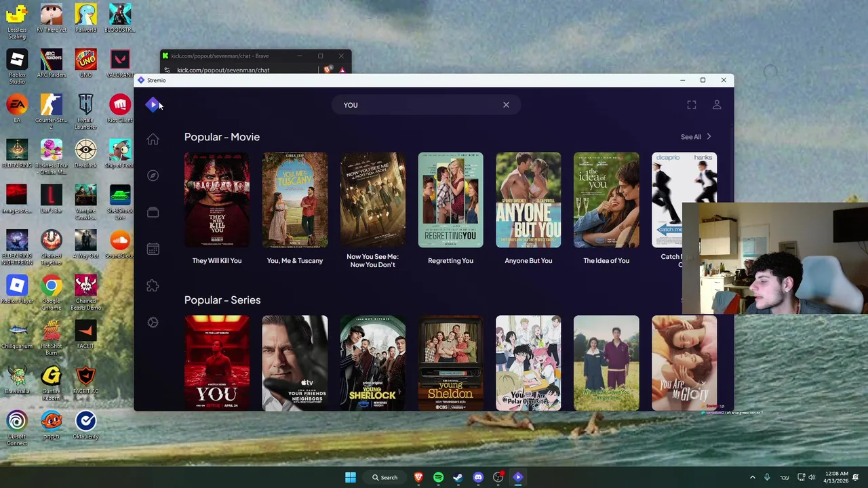Viewport: 868px width, 488px height.
Task: Open the Windows Start menu
Action: 351,477
